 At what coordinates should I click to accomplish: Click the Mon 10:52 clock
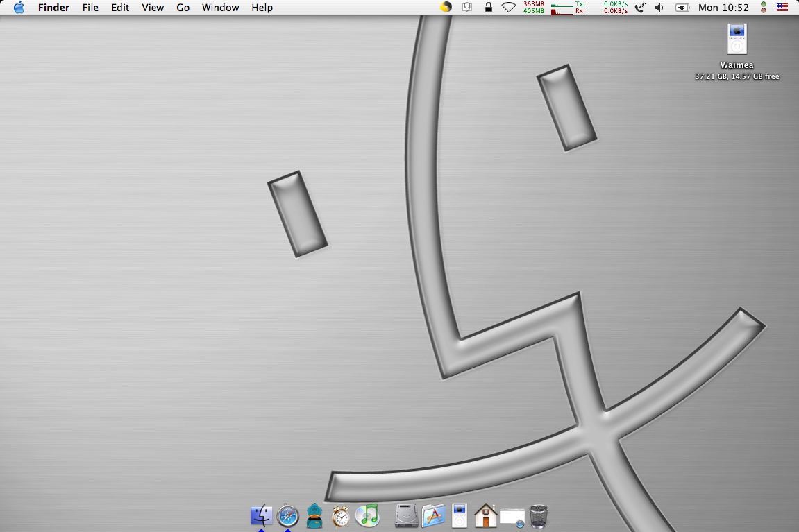click(x=723, y=8)
